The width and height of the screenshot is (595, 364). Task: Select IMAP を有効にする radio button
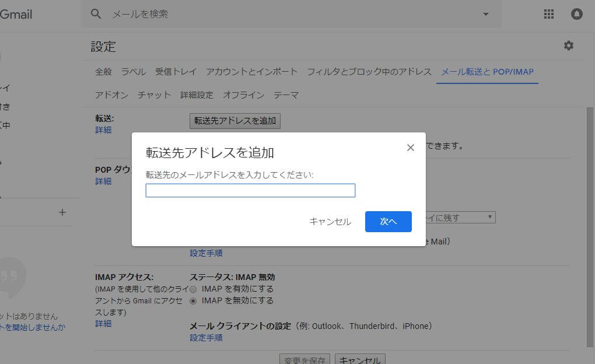pyautogui.click(x=193, y=289)
